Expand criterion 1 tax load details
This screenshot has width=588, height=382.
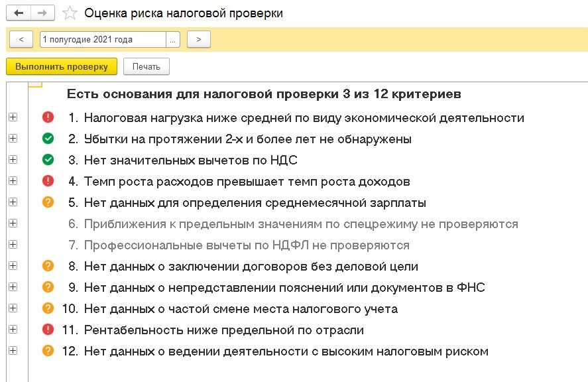click(x=13, y=117)
